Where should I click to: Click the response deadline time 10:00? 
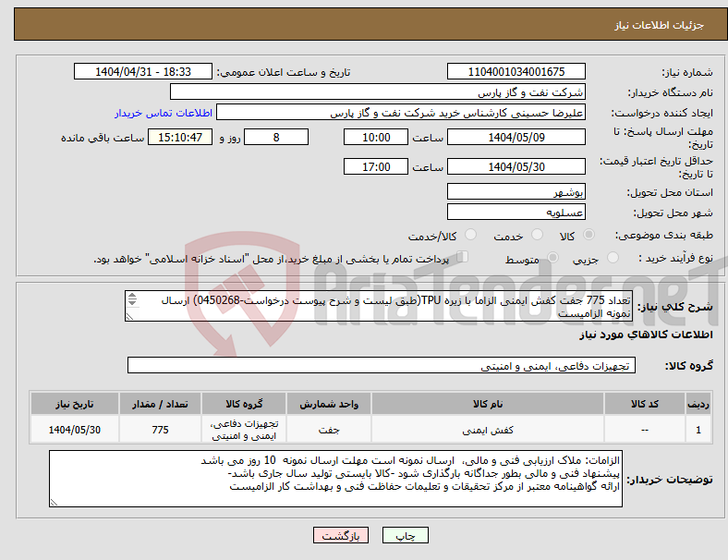click(x=376, y=137)
